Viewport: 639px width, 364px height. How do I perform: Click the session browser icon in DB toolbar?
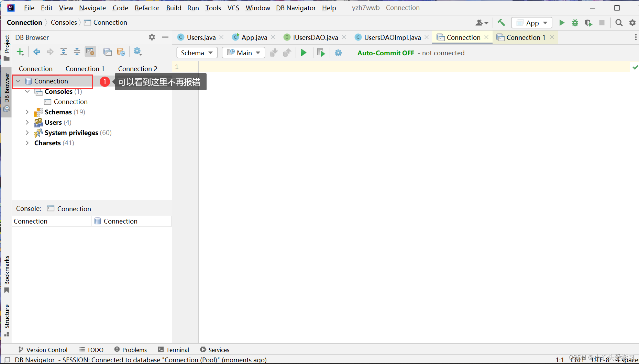point(121,52)
